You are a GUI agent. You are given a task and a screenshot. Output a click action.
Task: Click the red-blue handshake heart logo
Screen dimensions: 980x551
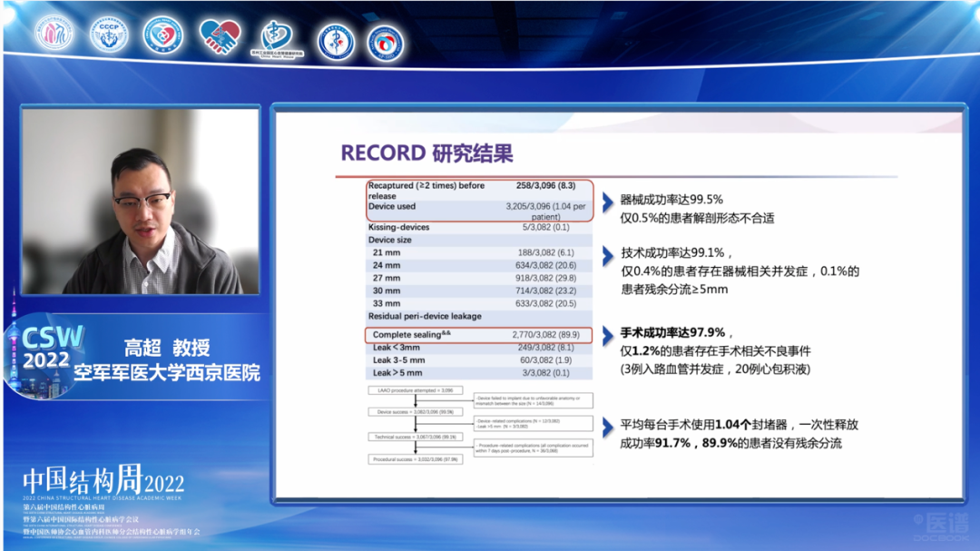point(220,36)
